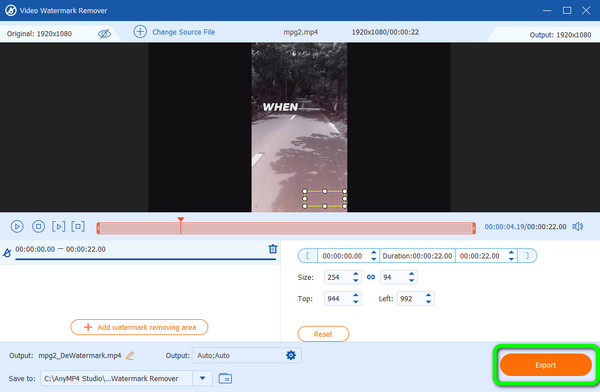600x392 pixels.
Task: Click the top-middle handle of selection box
Action: [324, 191]
